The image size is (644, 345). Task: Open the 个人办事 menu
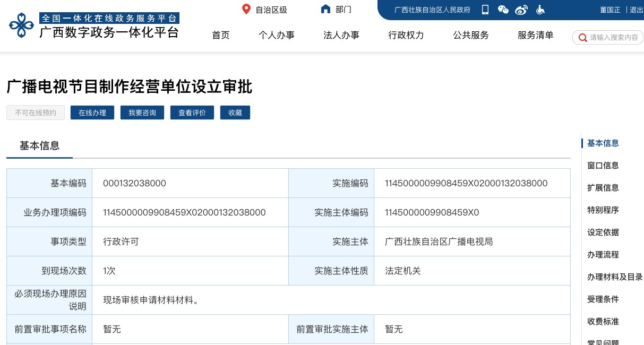[276, 35]
